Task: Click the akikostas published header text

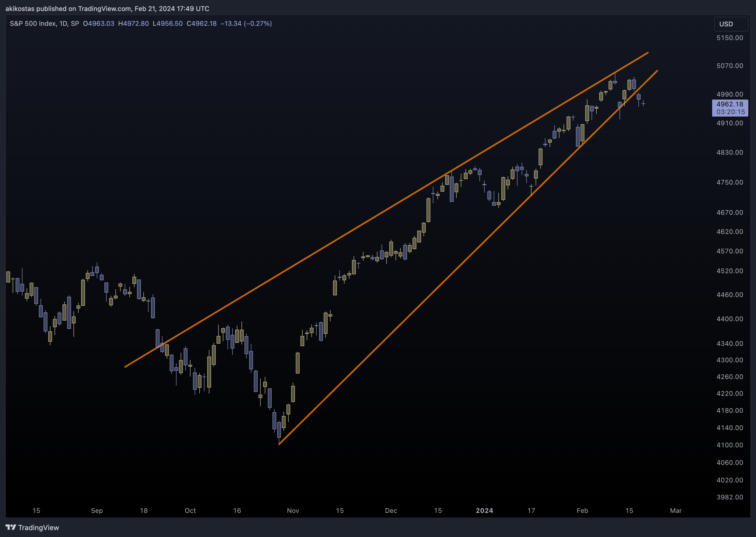Action: point(107,9)
